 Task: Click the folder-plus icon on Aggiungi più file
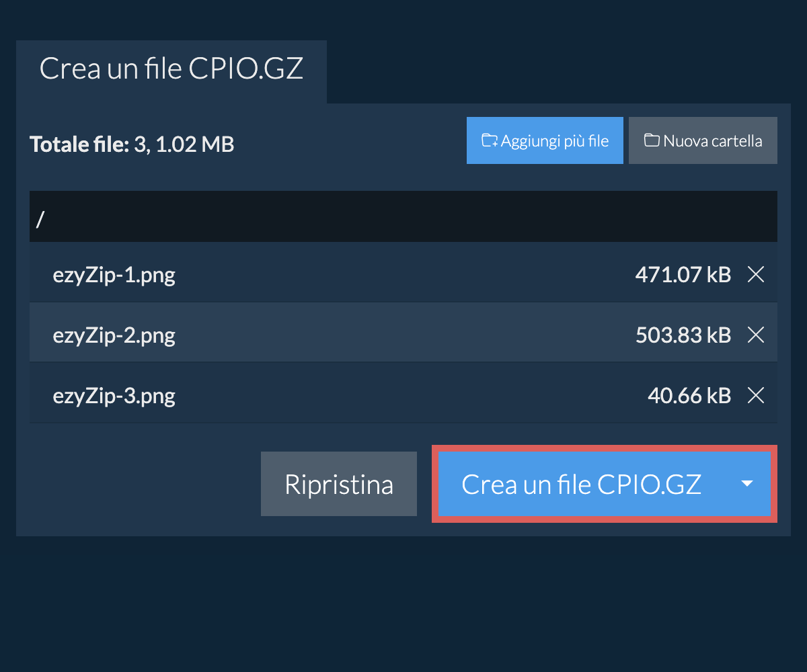coord(490,141)
